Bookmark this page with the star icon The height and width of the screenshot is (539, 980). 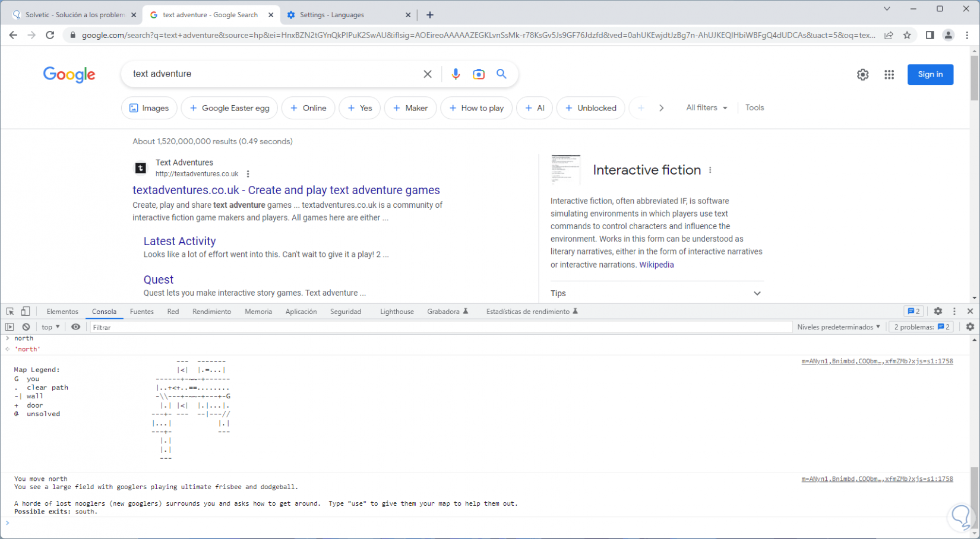pyautogui.click(x=907, y=35)
